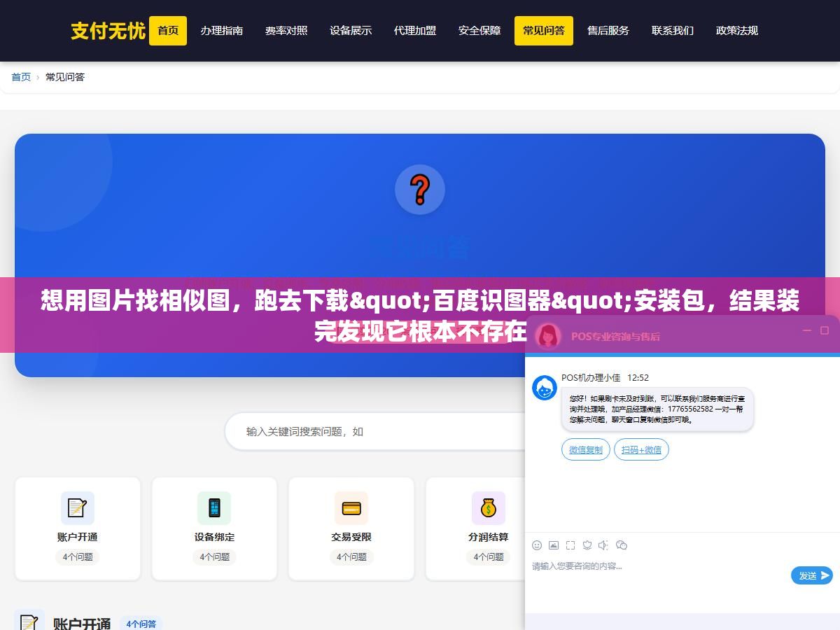The height and width of the screenshot is (630, 840).
Task: Focus the keyword question search box
Action: 375,431
